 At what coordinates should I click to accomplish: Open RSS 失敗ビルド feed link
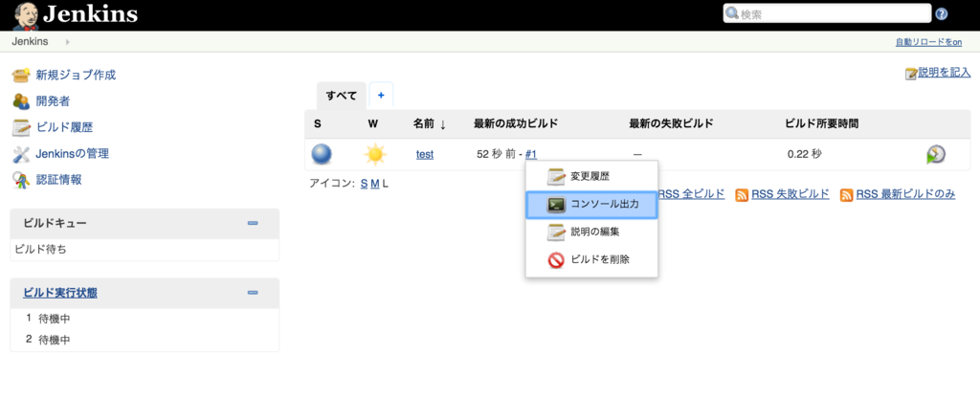pos(791,194)
